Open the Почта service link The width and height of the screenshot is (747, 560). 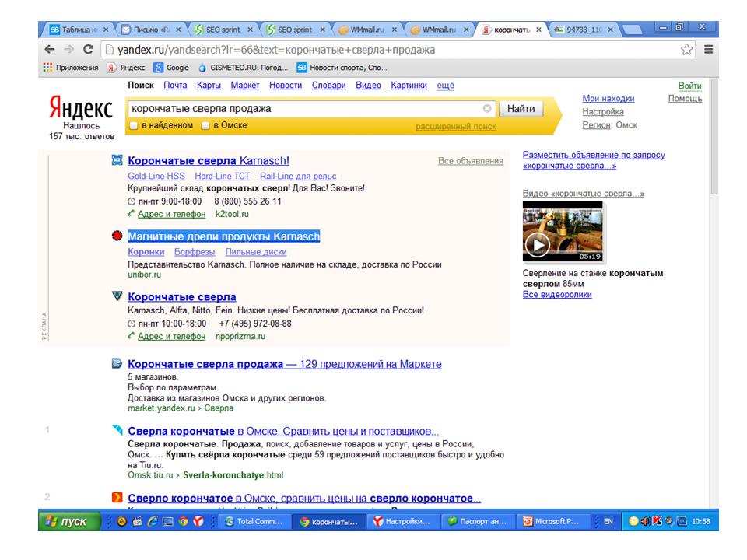click(175, 86)
